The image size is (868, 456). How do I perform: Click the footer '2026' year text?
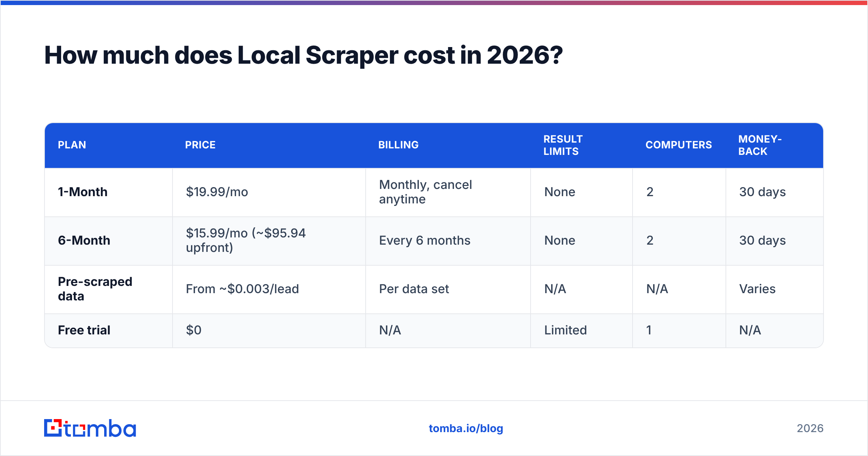click(810, 428)
